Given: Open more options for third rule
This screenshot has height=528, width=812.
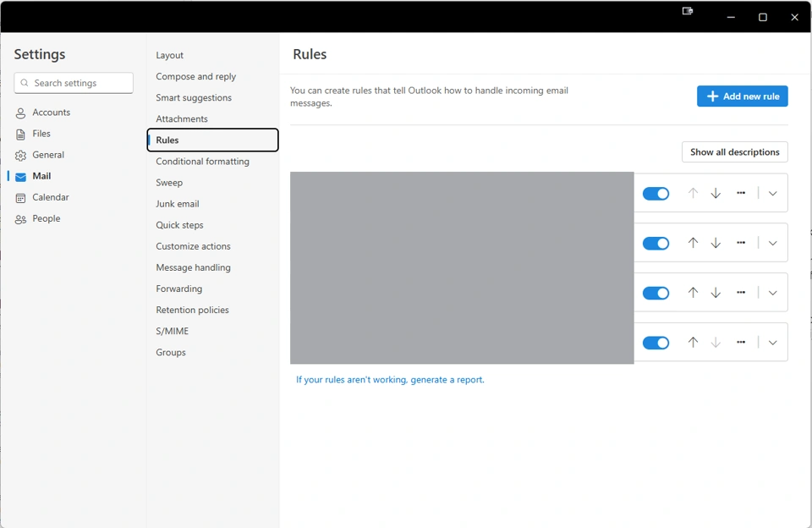Looking at the screenshot, I should pos(741,293).
